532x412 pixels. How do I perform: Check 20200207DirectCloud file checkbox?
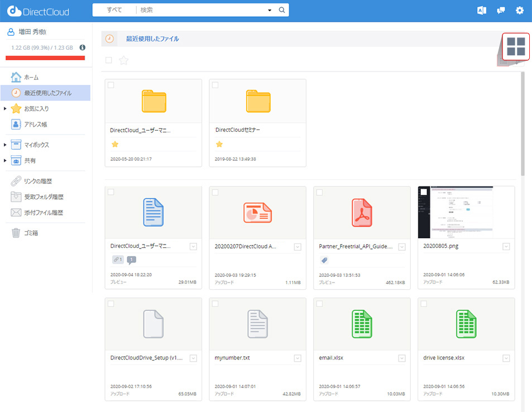[215, 193]
